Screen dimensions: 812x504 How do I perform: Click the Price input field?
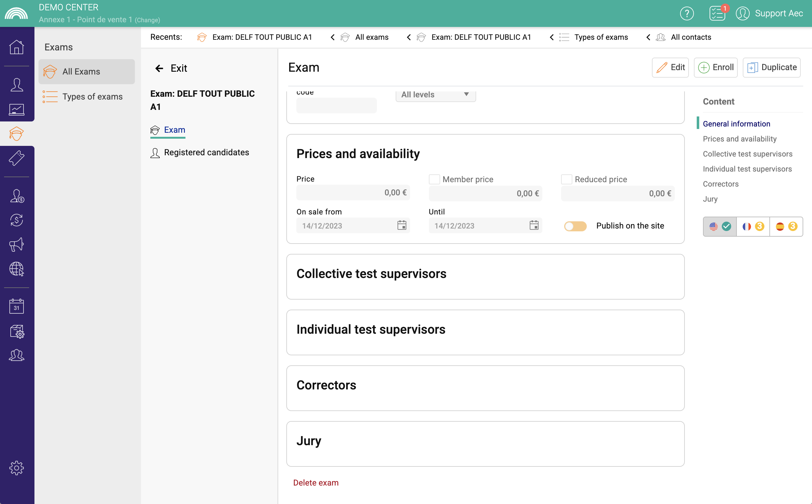click(x=353, y=193)
